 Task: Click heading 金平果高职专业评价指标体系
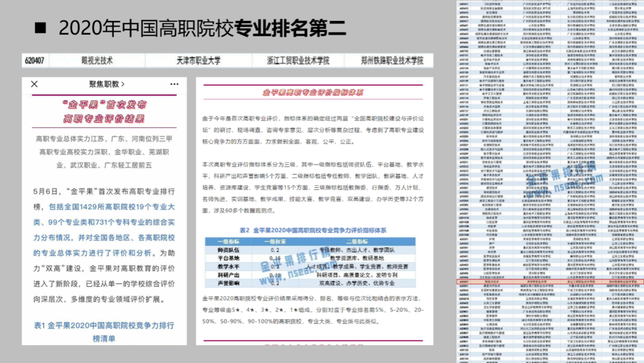click(x=313, y=93)
